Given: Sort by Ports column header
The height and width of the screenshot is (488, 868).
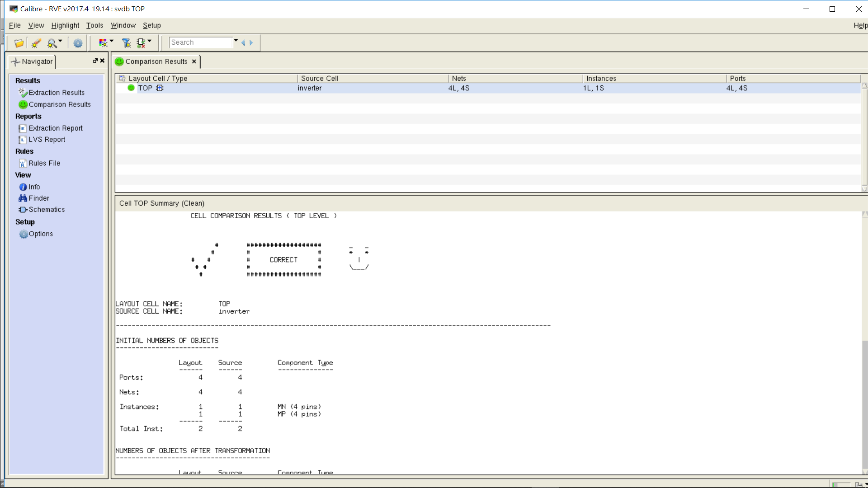Looking at the screenshot, I should (793, 78).
